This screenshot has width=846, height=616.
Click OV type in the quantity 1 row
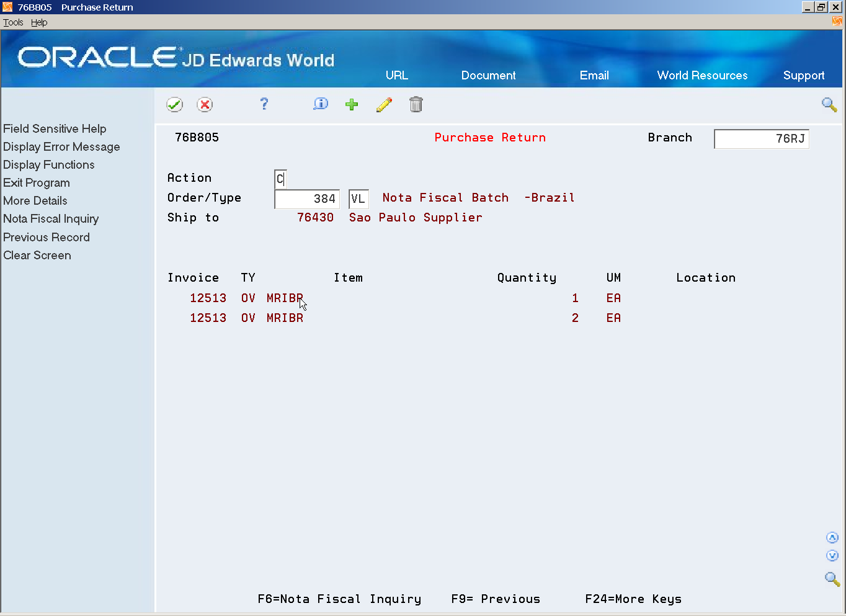248,298
